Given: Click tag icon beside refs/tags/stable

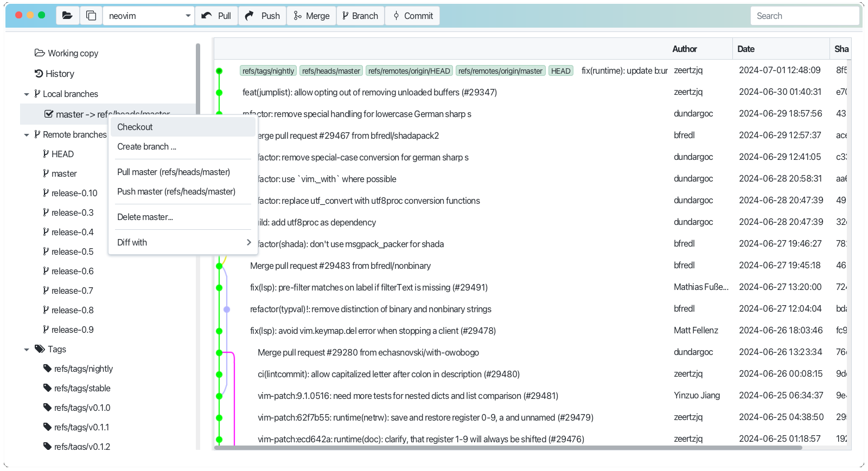Looking at the screenshot, I should 47,388.
